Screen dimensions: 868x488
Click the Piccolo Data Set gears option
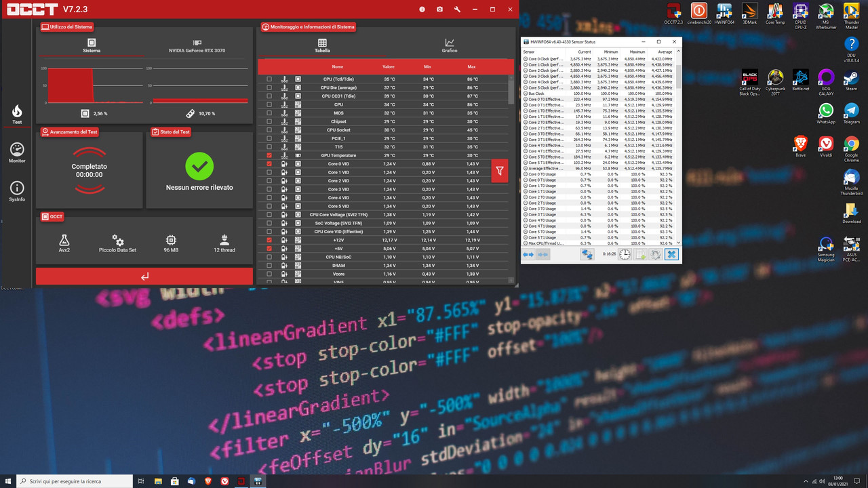point(117,244)
